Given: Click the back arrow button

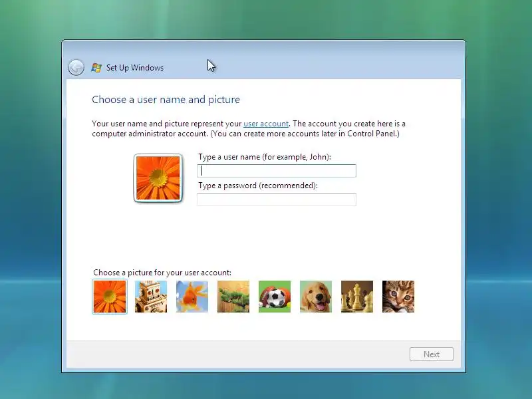Looking at the screenshot, I should [x=76, y=68].
